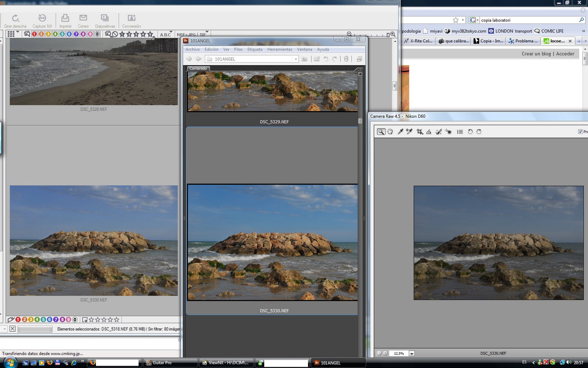Open the A.B.C sort dropdown in ViewNX
This screenshot has height=368, width=588.
[x=166, y=35]
